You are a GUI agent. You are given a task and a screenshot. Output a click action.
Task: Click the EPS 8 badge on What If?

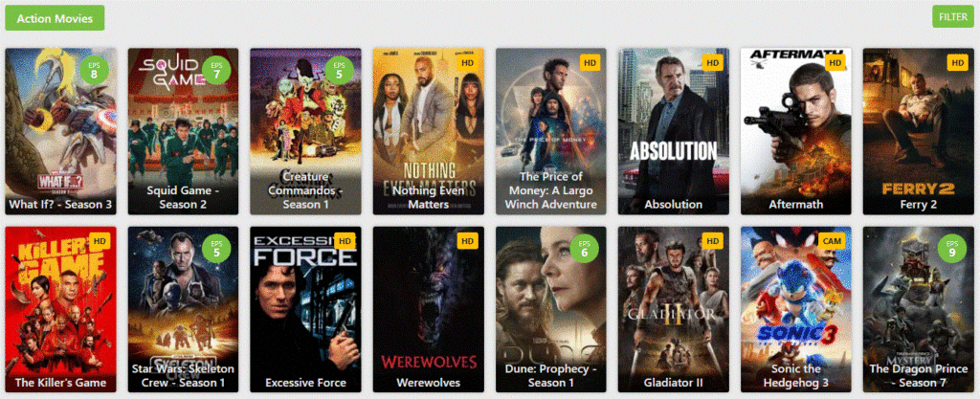pyautogui.click(x=94, y=70)
